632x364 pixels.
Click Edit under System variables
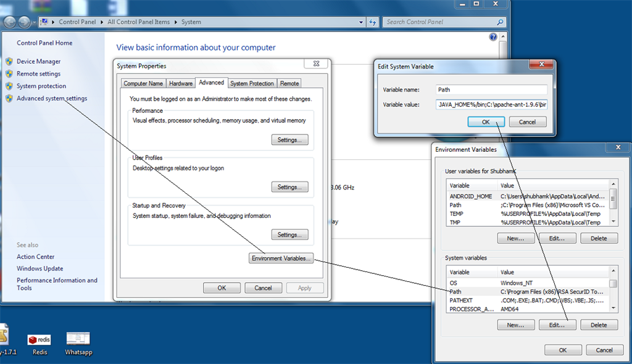point(557,325)
